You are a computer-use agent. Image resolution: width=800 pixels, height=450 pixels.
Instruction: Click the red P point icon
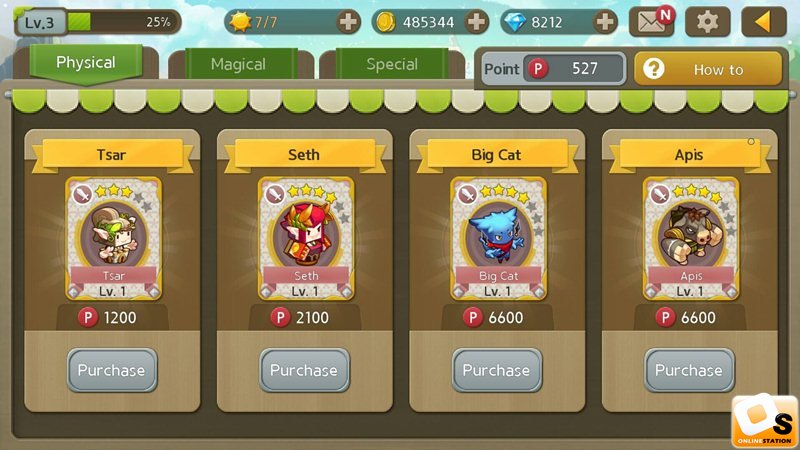538,68
